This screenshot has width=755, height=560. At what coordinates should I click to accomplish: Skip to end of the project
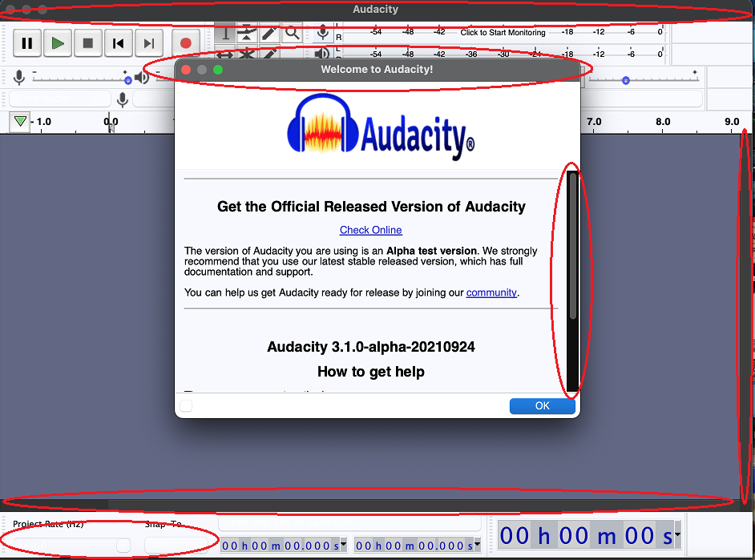point(149,43)
